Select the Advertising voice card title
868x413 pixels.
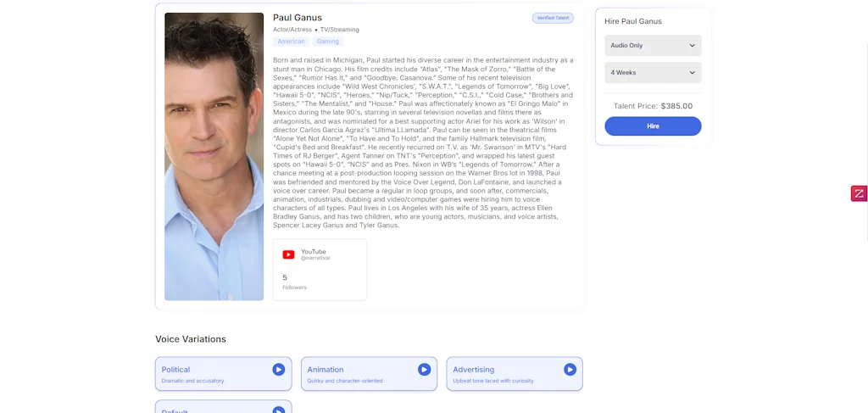click(473, 369)
